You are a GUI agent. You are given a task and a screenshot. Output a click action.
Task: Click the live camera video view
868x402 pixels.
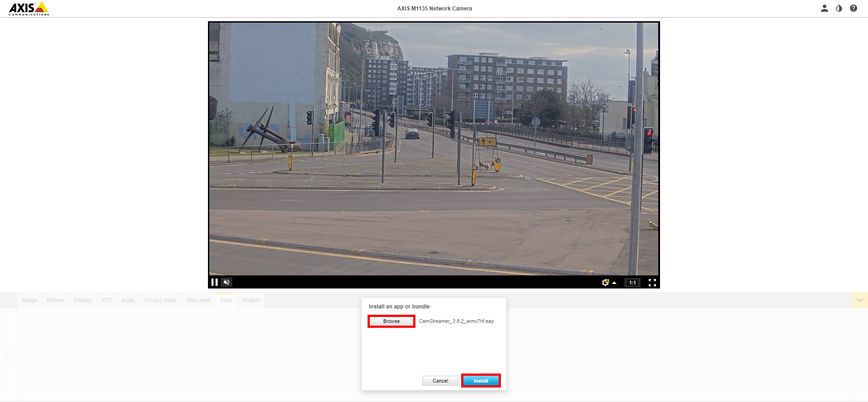pyautogui.click(x=434, y=148)
